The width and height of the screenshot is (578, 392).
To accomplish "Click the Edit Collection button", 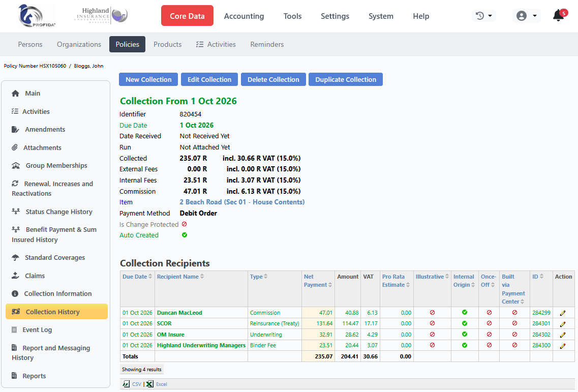I will (209, 79).
